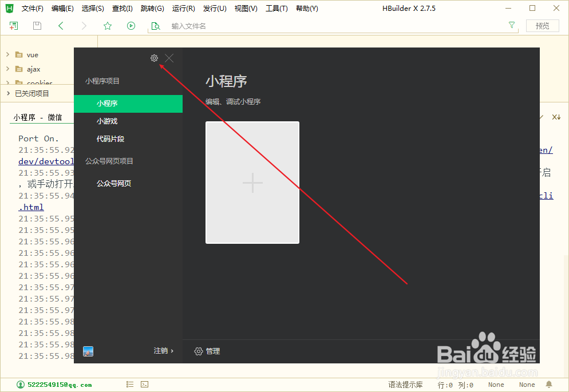This screenshot has width=569, height=392.
Task: Open the 工具(T) menu
Action: (x=276, y=9)
